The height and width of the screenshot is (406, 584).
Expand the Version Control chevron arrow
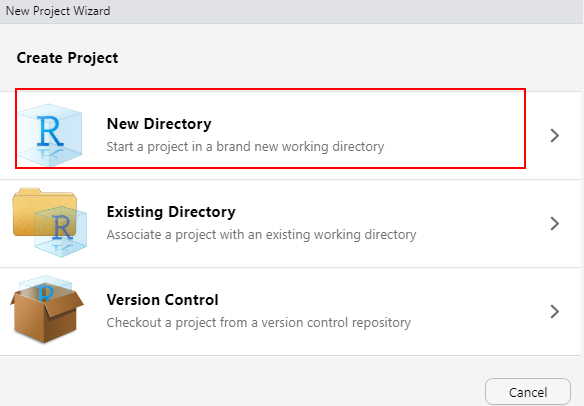coord(555,311)
